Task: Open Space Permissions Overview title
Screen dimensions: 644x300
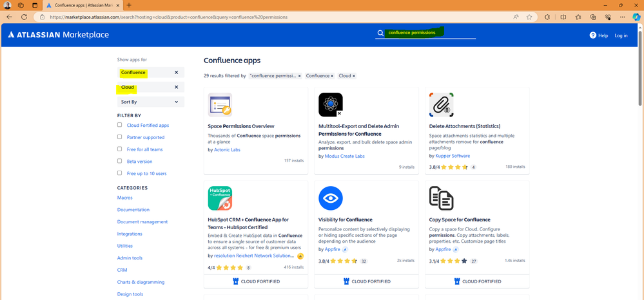Action: click(241, 126)
